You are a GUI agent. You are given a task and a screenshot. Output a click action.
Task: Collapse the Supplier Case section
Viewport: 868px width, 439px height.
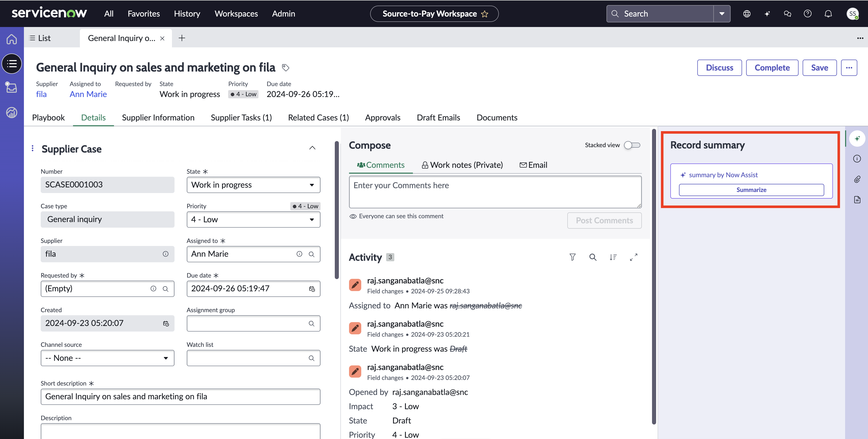312,148
